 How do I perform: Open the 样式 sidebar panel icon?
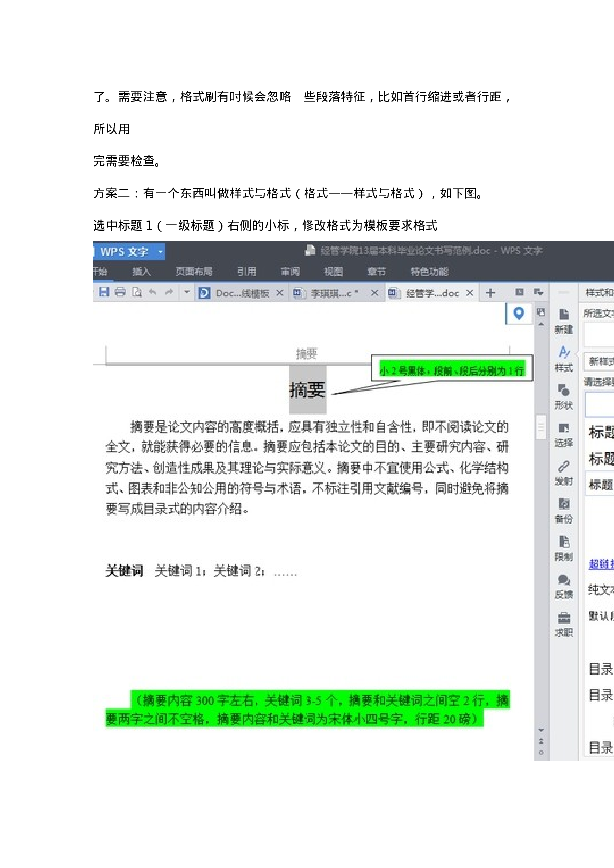pos(563,359)
